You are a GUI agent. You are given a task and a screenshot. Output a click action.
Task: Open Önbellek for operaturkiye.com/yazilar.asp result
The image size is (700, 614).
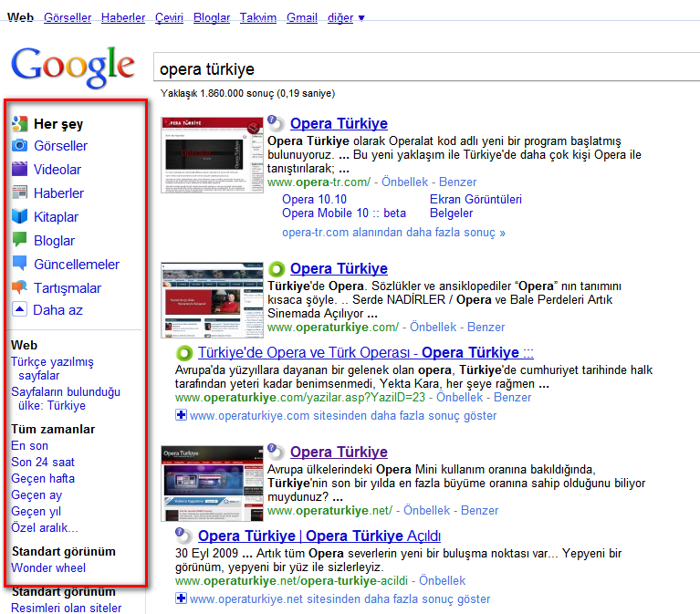(x=460, y=397)
